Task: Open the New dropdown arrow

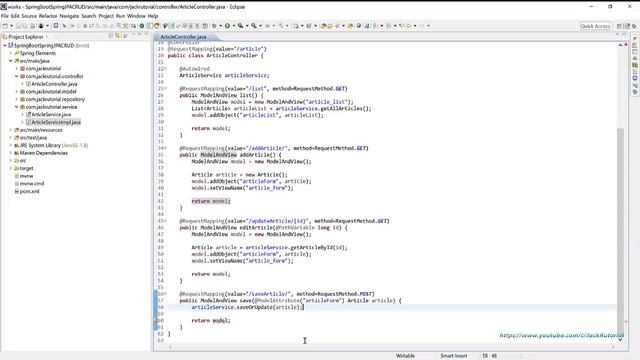Action: [x=11, y=26]
